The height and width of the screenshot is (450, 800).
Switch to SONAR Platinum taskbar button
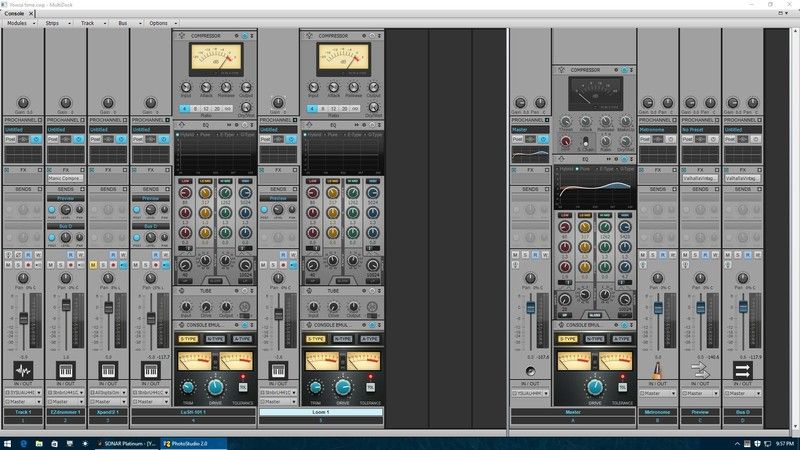[x=127, y=444]
